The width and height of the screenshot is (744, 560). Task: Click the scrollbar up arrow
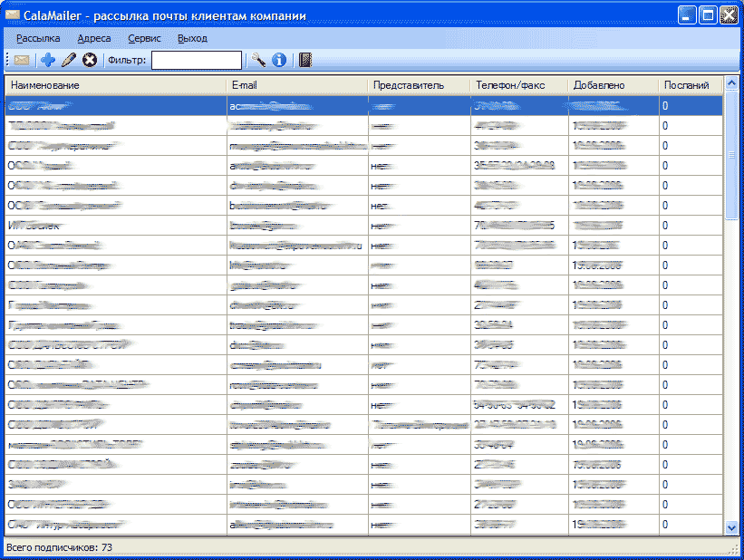click(x=731, y=85)
